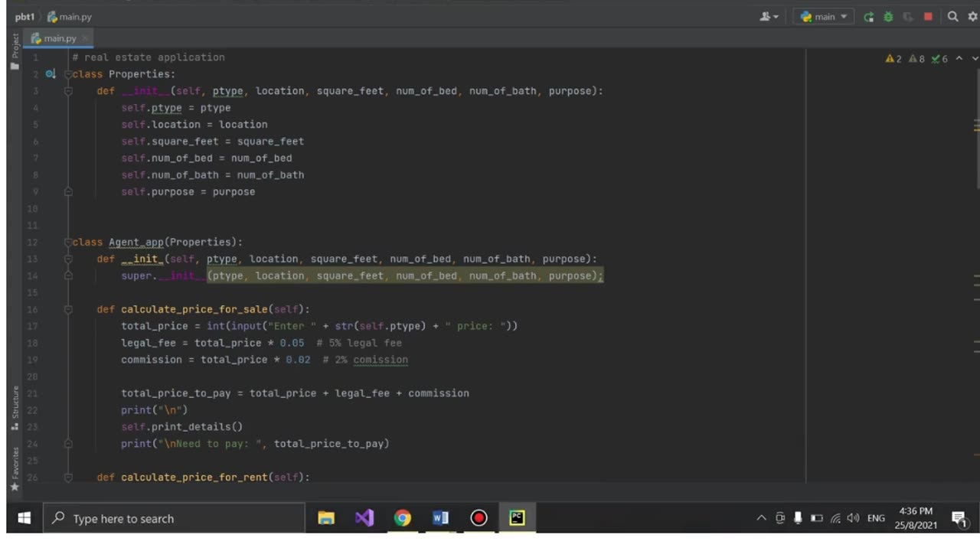Open Search Everywhere magnifier icon
980x551 pixels.
point(952,16)
